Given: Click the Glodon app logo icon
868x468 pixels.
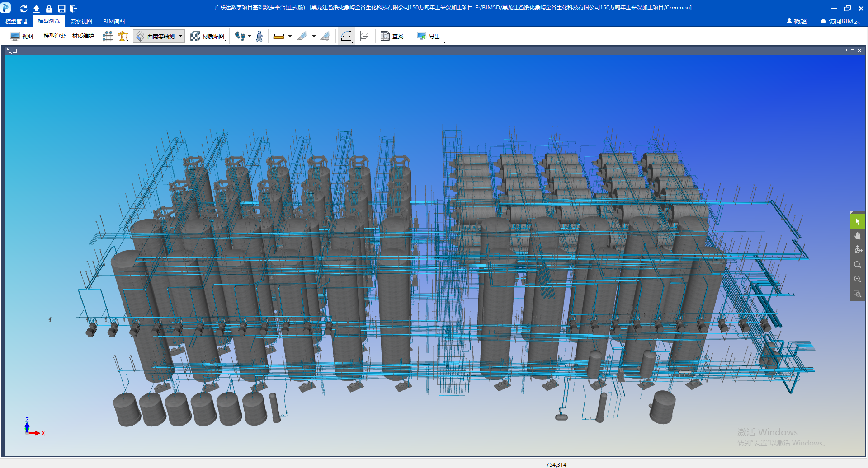Looking at the screenshot, I should pos(6,7).
